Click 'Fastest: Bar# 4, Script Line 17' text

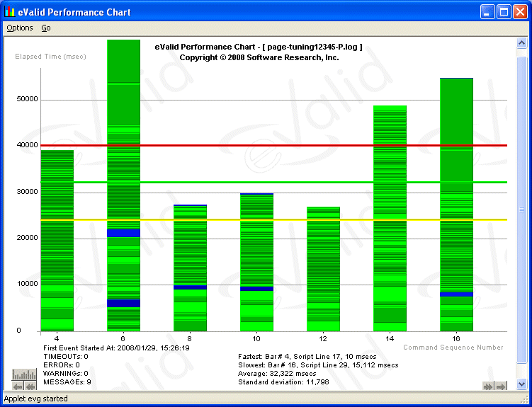tap(307, 357)
